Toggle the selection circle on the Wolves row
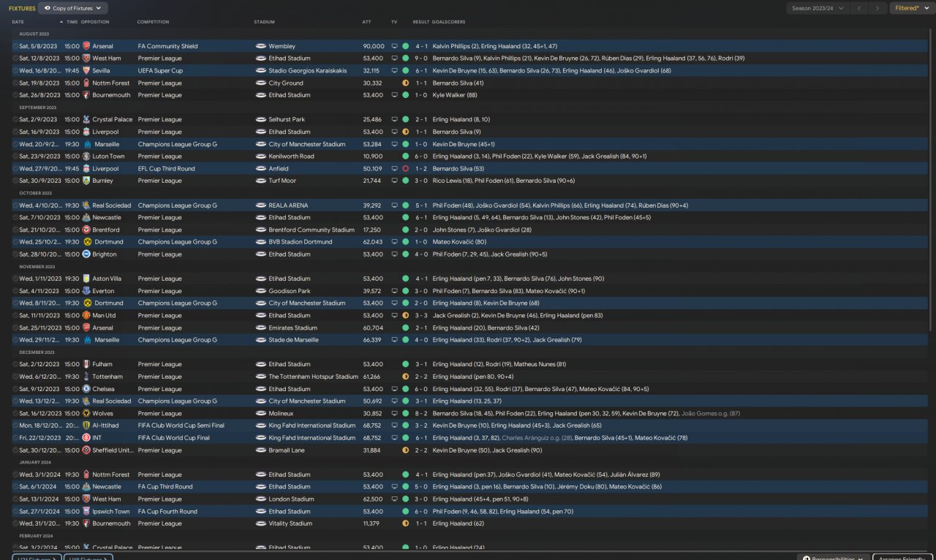Screen dimensions: 936x560 tap(15, 413)
